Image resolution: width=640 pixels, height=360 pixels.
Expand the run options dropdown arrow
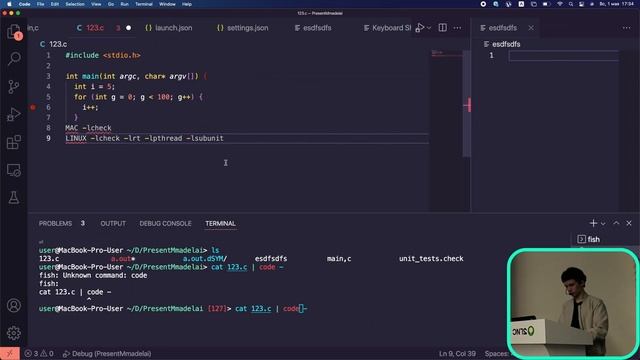click(429, 28)
